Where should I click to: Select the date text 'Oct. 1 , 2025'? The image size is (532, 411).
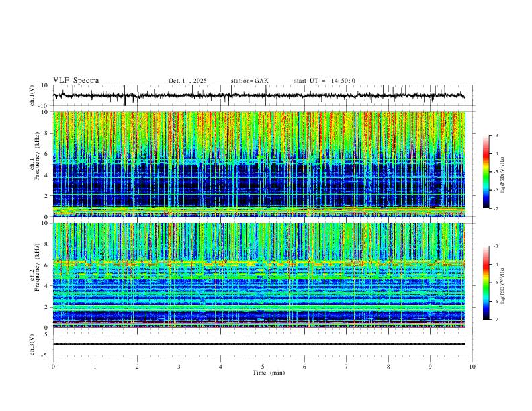(187, 81)
